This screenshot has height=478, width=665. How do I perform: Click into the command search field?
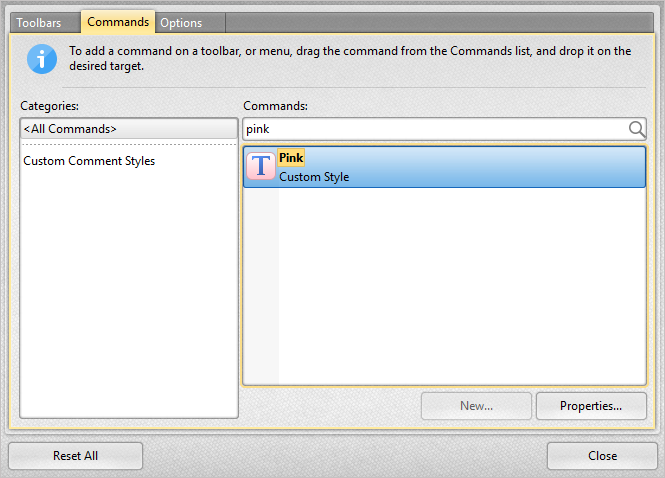[430, 129]
